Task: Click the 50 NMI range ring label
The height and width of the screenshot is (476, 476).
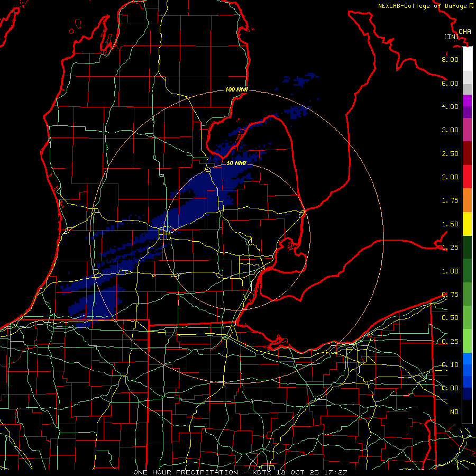Action: tap(236, 163)
